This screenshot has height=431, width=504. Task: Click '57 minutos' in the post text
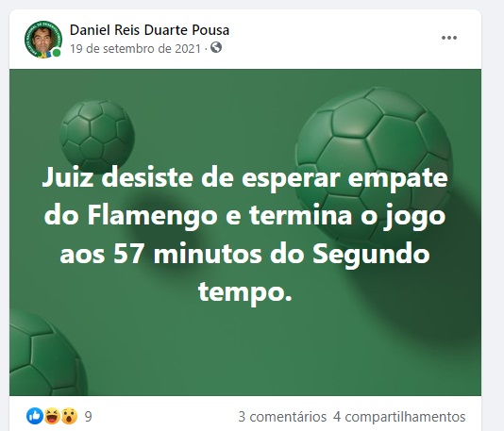tap(188, 255)
